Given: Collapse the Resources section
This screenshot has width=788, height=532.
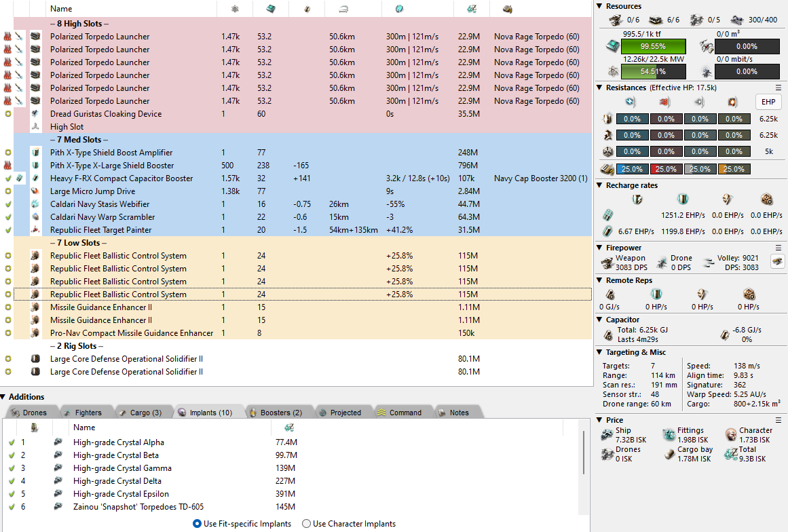Looking at the screenshot, I should pos(599,6).
